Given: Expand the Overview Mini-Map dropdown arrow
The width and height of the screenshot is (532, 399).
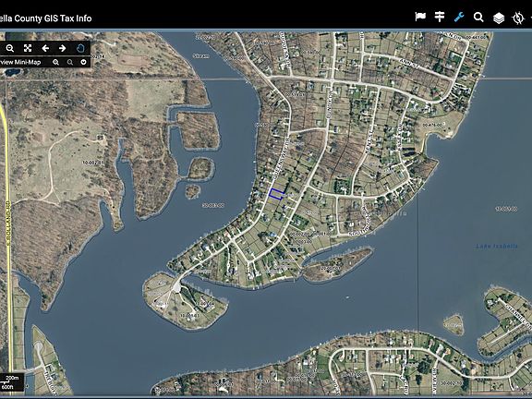Looking at the screenshot, I should point(83,62).
